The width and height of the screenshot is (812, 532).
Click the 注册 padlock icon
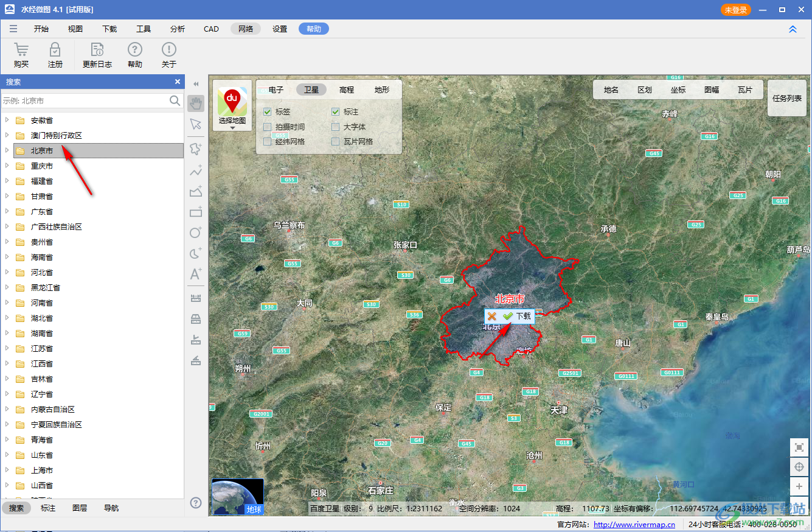coord(55,50)
